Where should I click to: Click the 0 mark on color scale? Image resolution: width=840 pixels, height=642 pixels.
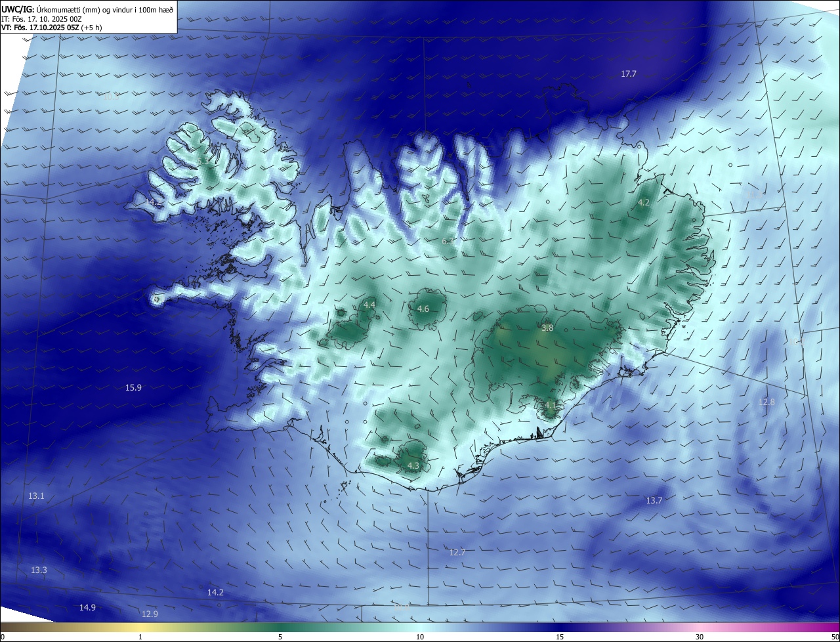2,637
